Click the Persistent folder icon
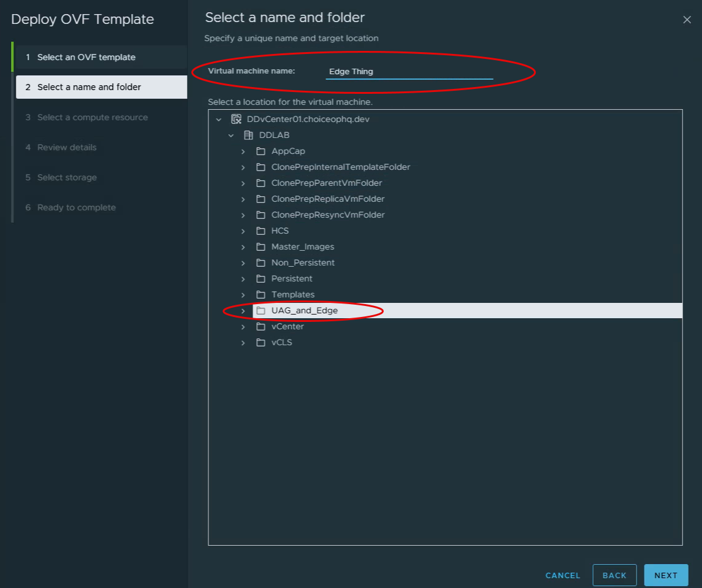 261,278
